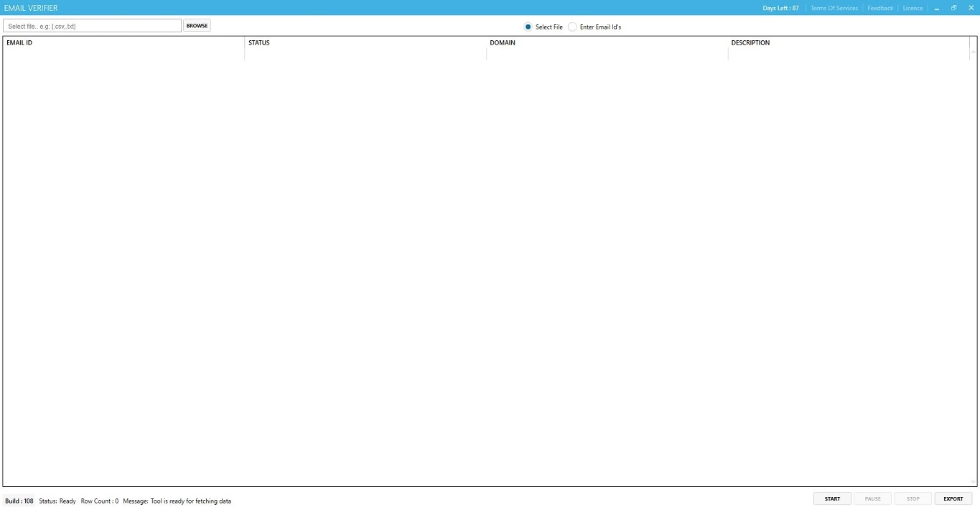Viewport: 980px width, 520px height.
Task: Click the PAUSE button
Action: 872,498
